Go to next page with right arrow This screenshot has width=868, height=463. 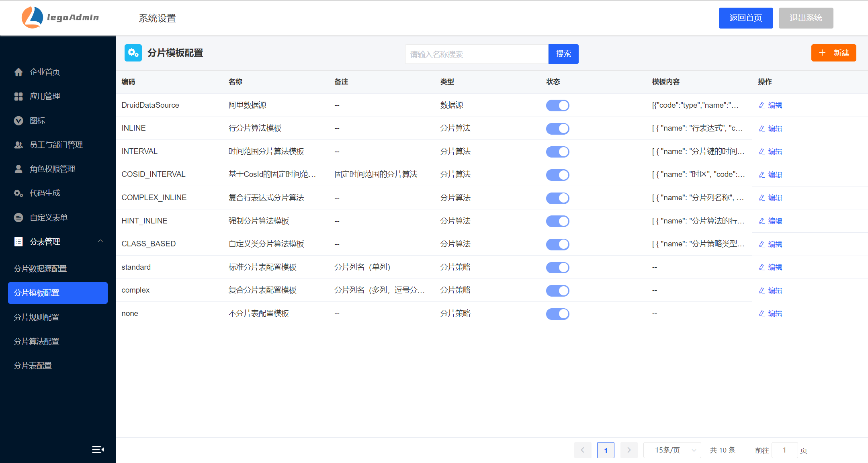(629, 450)
